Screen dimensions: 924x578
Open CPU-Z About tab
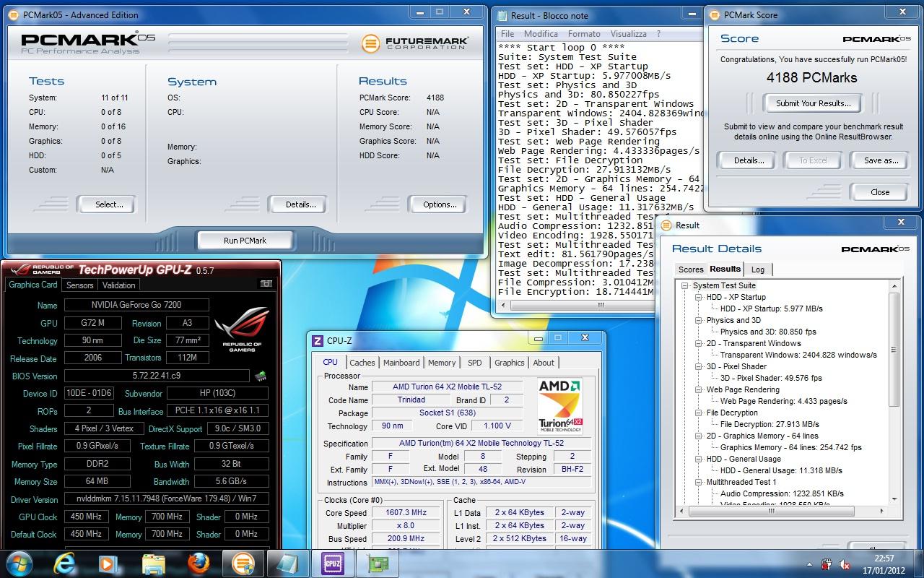pos(544,363)
